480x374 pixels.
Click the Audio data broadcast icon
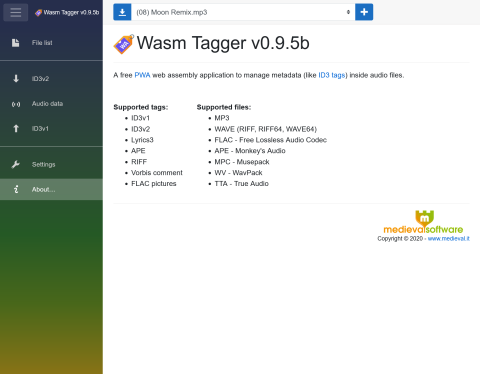tap(16, 104)
